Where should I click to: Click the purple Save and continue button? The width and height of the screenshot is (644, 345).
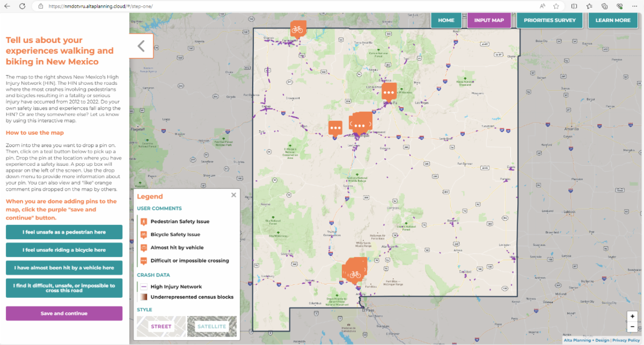pos(64,313)
